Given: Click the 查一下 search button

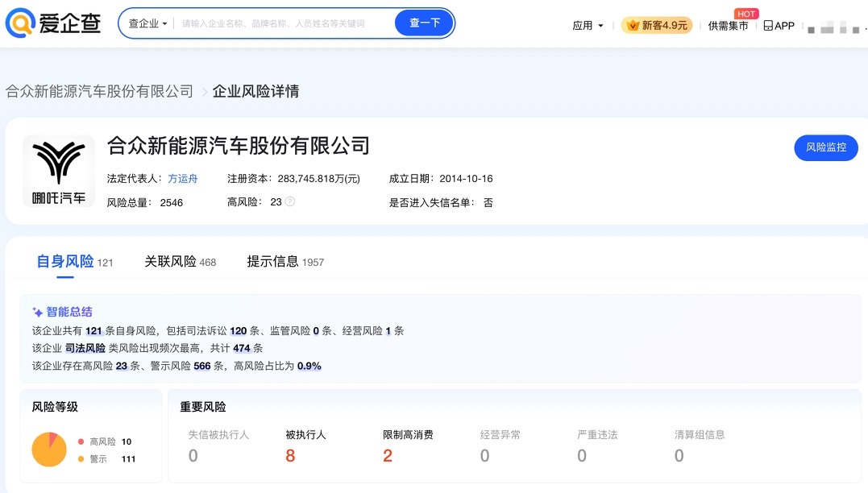Looking at the screenshot, I should click(425, 23).
